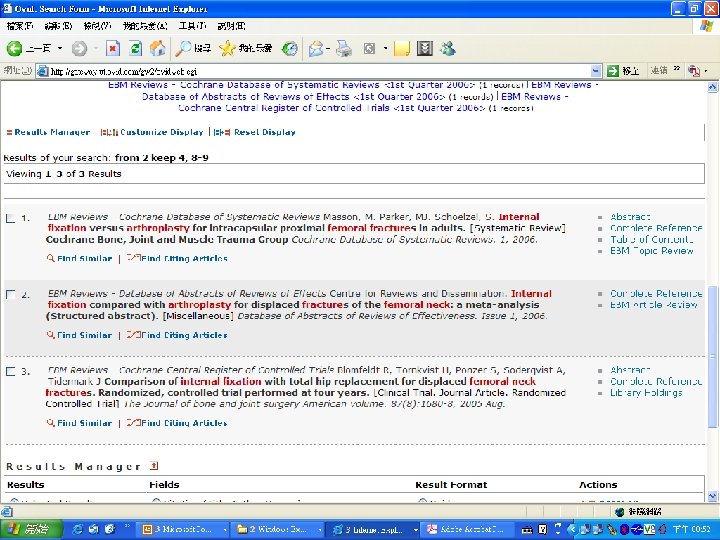This screenshot has width=720, height=540.
Task: Open the third item in the menu bar
Action: 97,26
